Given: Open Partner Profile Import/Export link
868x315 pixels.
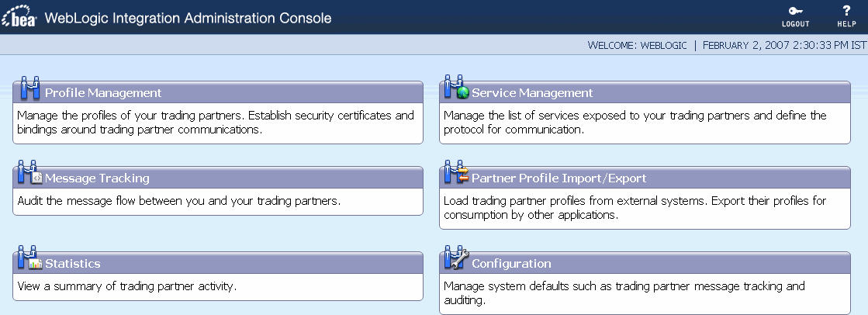Looking at the screenshot, I should click(x=559, y=178).
